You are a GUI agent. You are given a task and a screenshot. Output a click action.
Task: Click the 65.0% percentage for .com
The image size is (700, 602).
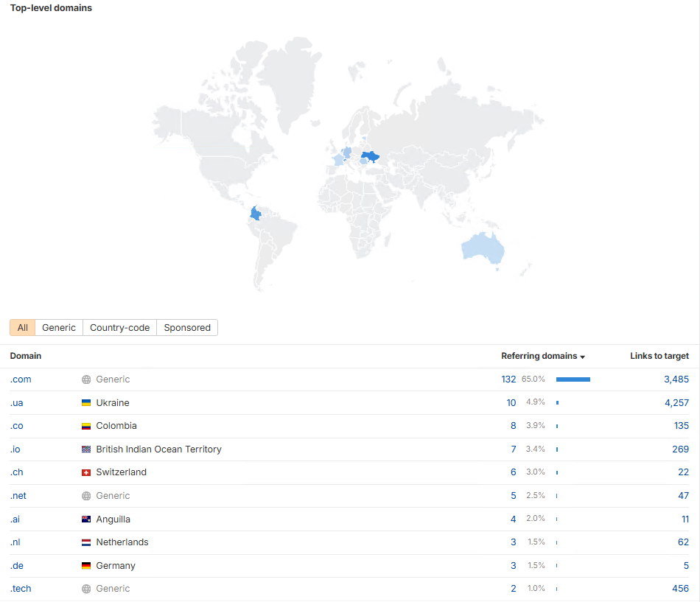(533, 379)
